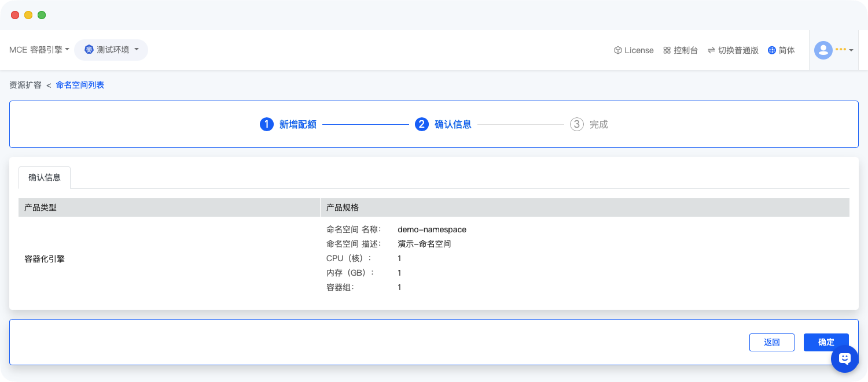This screenshot has height=382, width=868.
Task: Click the Kubernetes icon beside 测试环境
Action: point(89,50)
